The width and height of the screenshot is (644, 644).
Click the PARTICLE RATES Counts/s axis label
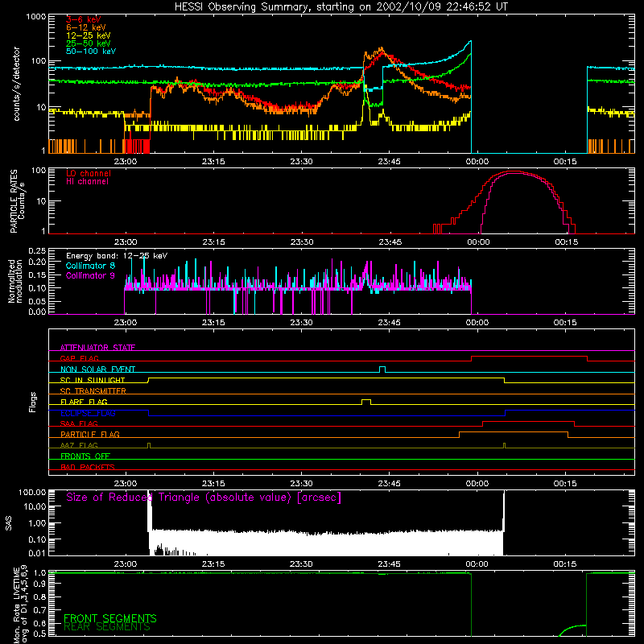coord(18,201)
